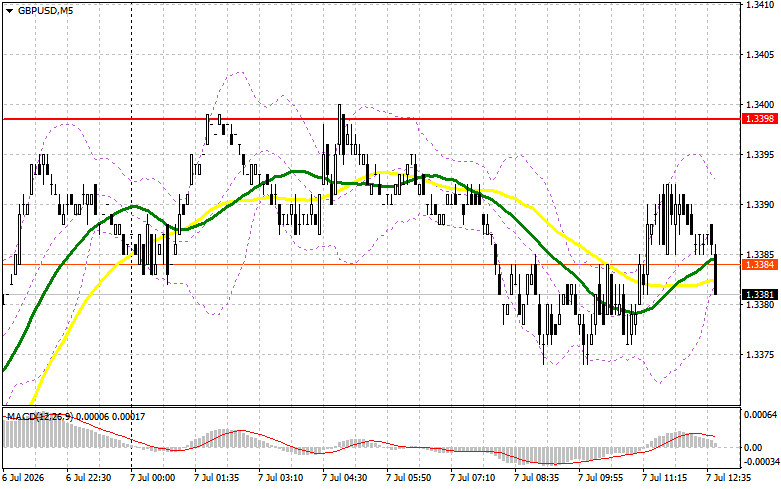
Task: Select the 0.00064 MACD scale value
Action: (762, 414)
